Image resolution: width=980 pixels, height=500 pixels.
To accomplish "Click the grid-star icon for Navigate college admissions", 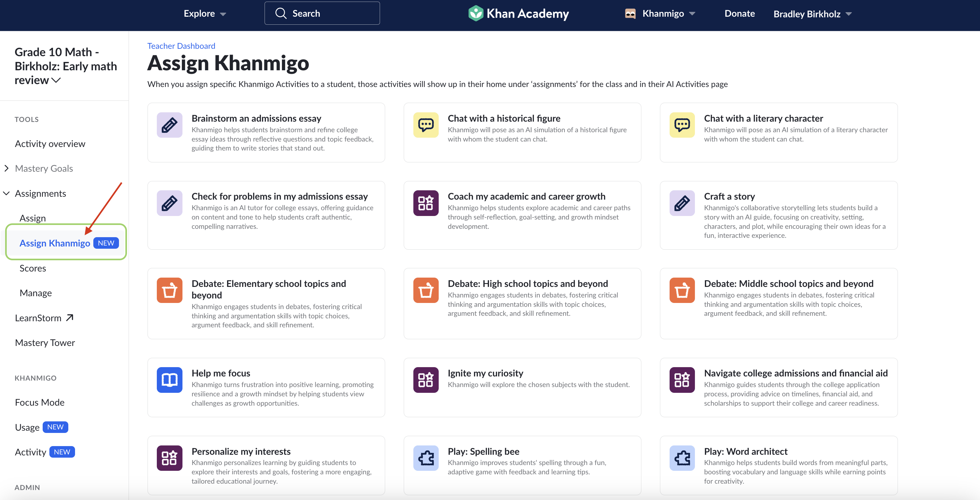I will pos(682,380).
